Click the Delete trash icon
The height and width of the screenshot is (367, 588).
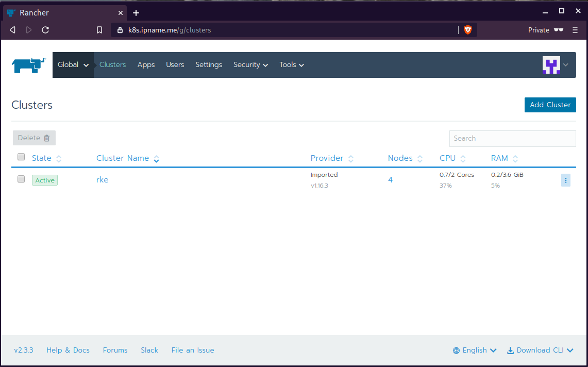coord(47,138)
